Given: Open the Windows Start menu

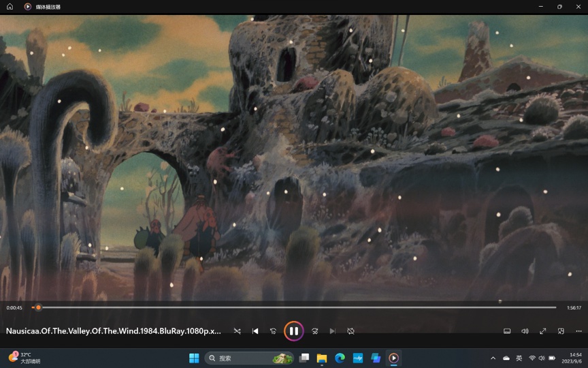Looking at the screenshot, I should tap(194, 358).
